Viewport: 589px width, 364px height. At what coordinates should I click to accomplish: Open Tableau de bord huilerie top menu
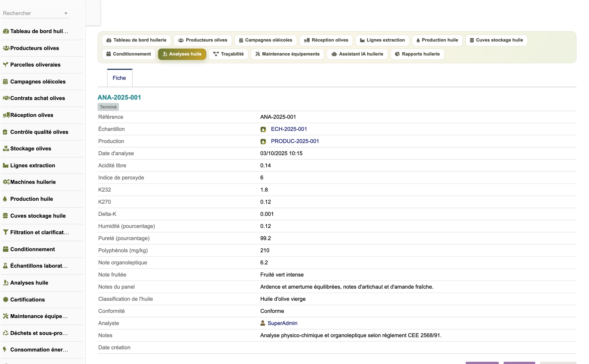coord(136,40)
